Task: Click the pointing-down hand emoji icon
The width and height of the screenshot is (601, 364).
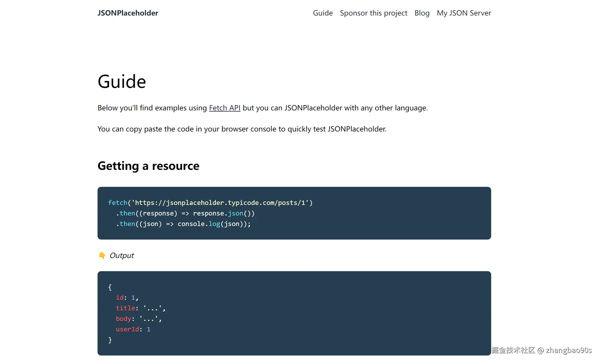Action: click(102, 255)
